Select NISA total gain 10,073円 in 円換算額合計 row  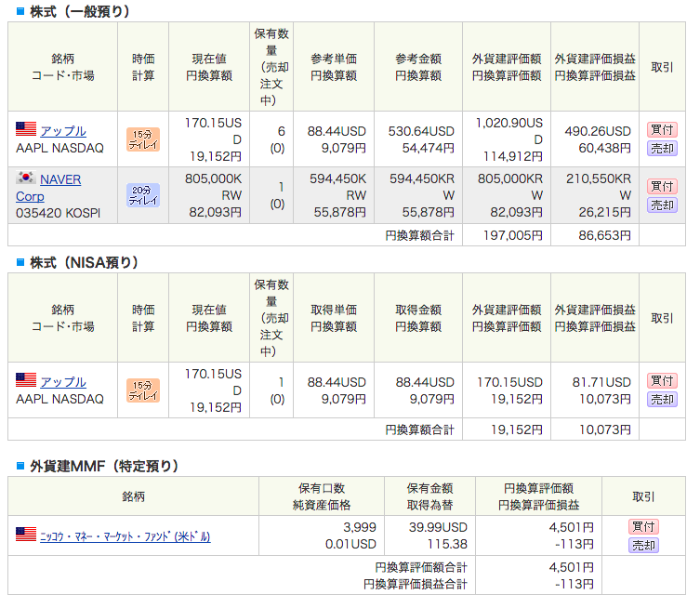(605, 430)
